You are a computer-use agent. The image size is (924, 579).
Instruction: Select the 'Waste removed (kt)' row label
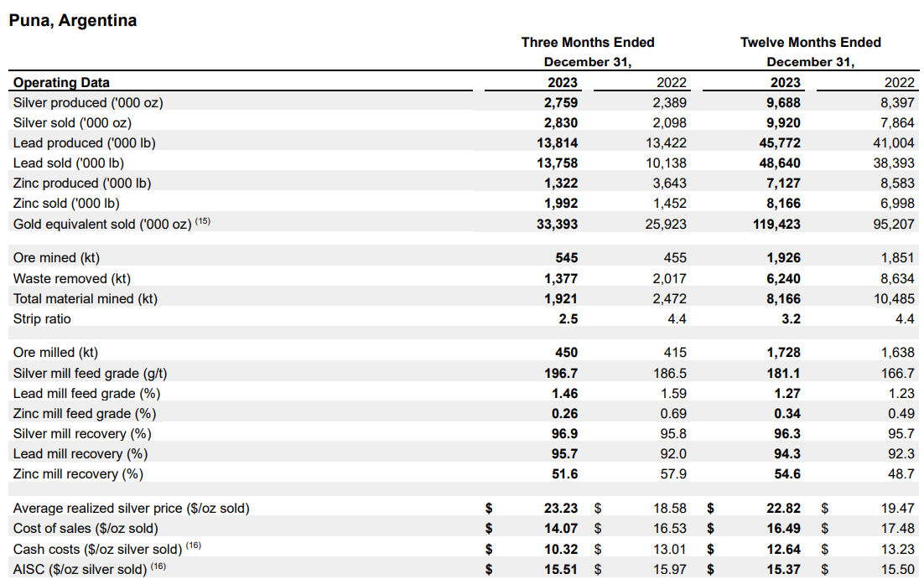(72, 278)
